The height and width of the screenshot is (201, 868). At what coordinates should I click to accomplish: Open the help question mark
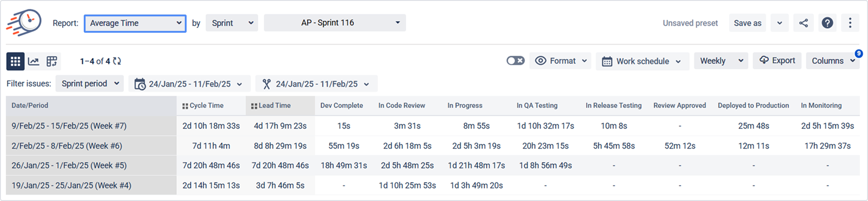click(x=827, y=23)
